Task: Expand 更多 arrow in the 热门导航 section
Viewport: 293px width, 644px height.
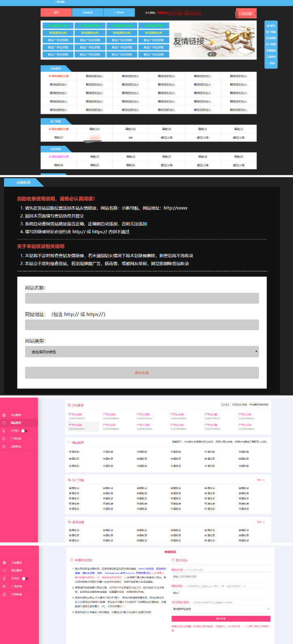Action: (x=261, y=480)
